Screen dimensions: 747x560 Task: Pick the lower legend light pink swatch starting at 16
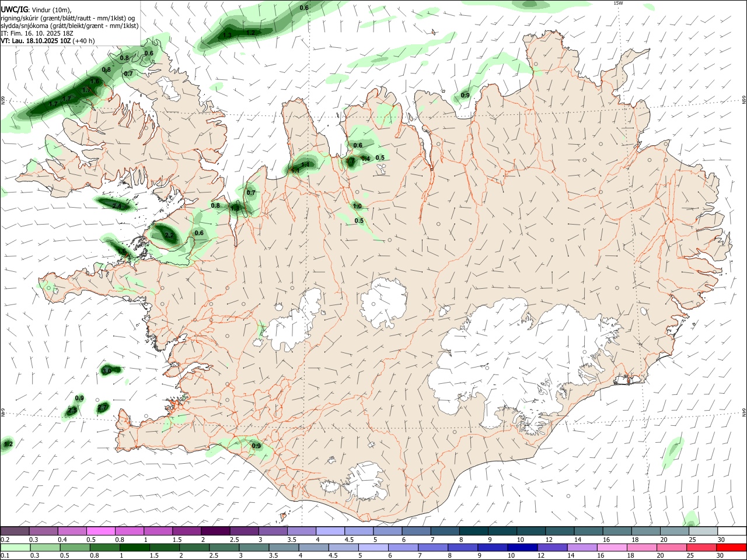click(x=612, y=548)
